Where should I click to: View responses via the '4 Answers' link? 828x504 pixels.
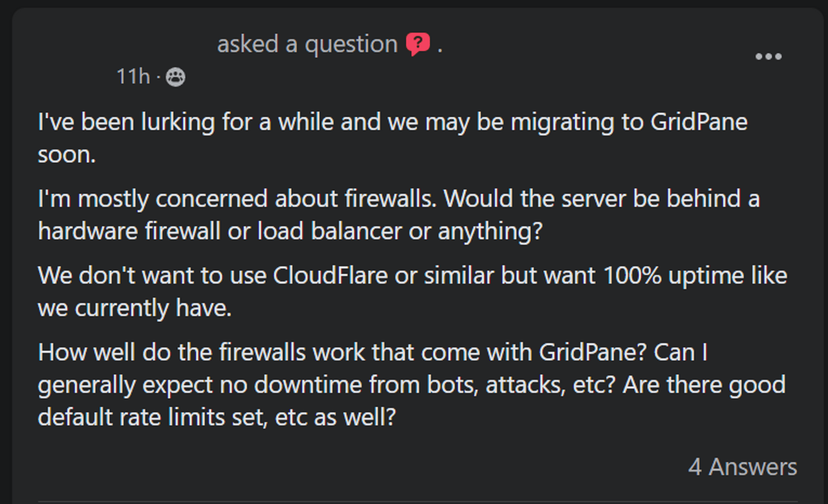click(x=744, y=467)
